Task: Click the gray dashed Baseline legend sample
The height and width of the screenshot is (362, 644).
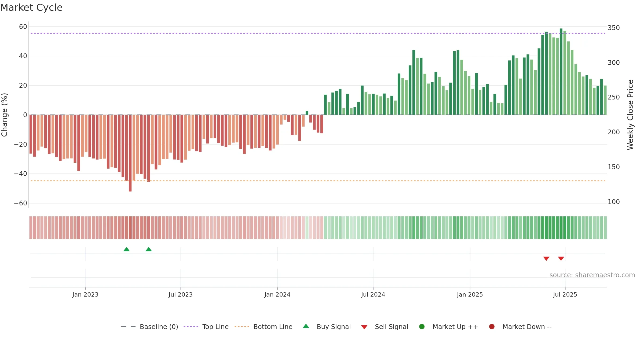Action: 128,327
